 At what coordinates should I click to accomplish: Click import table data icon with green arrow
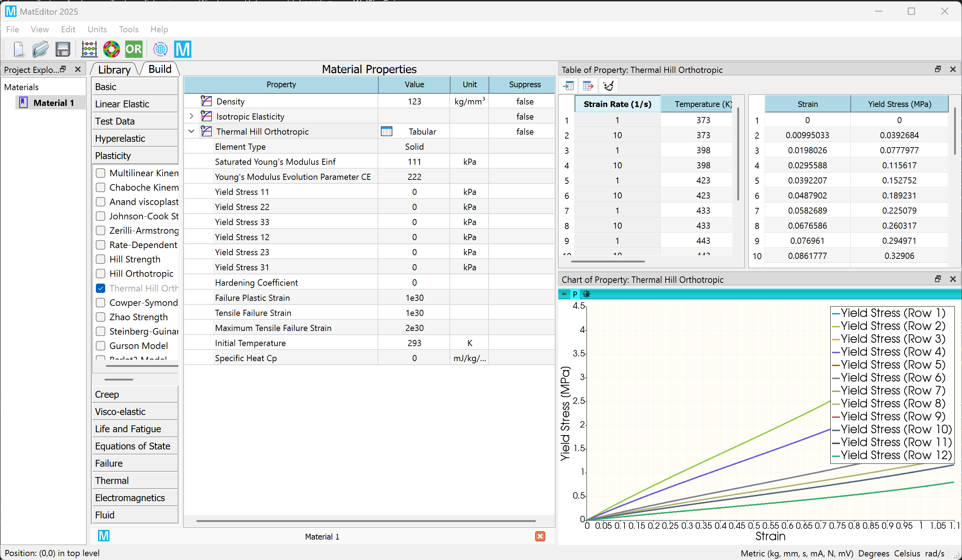tap(568, 85)
